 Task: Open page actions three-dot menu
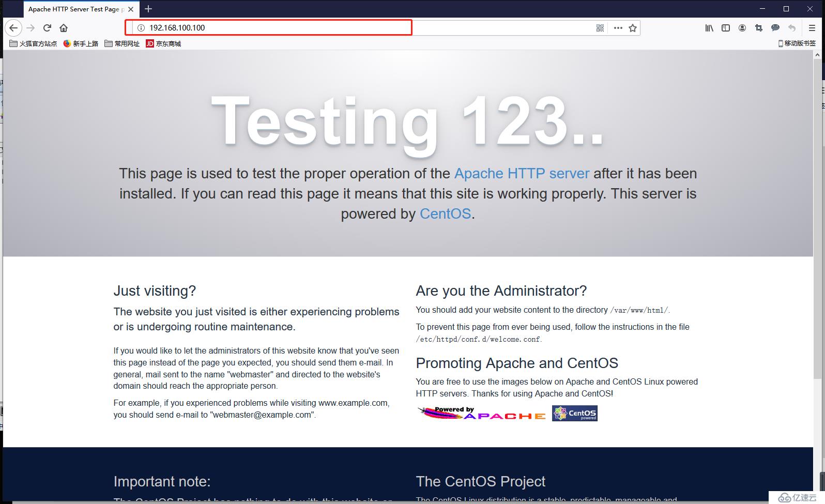click(x=618, y=28)
